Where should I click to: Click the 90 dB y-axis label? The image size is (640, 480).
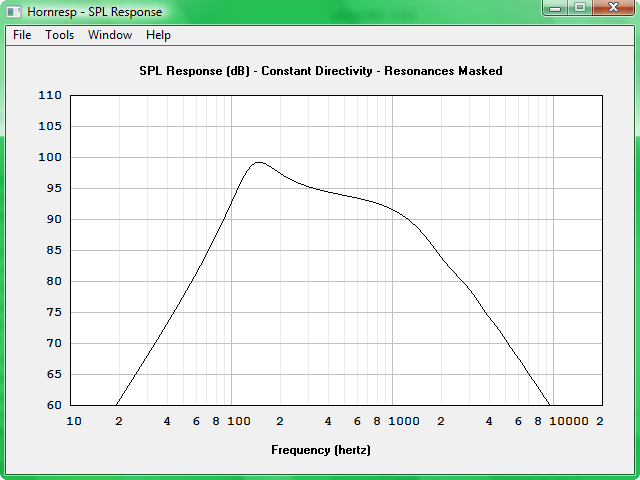54,219
